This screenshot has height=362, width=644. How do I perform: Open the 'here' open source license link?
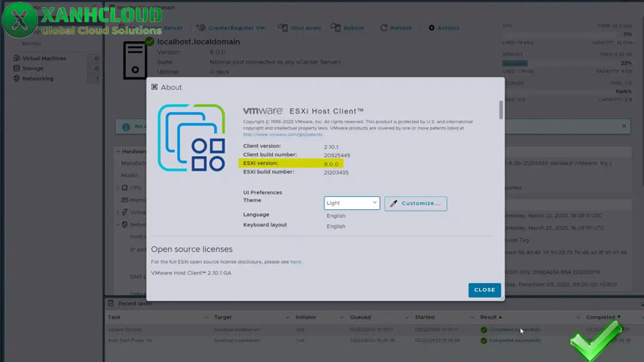click(295, 262)
